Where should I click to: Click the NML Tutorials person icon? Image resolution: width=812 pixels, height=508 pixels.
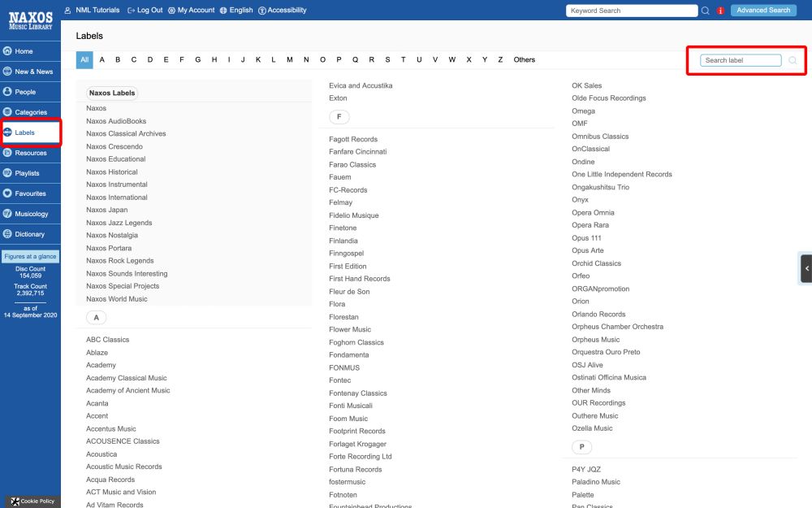68,10
